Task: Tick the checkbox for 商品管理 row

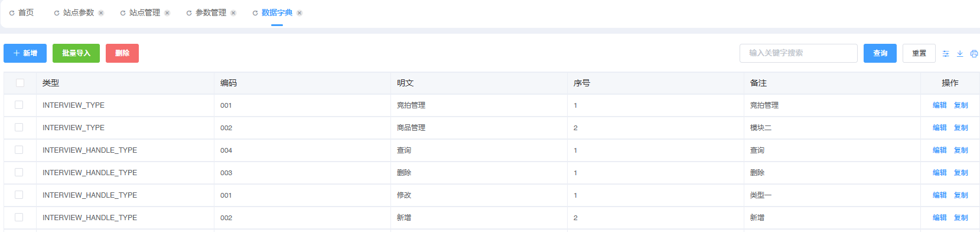Action: pyautogui.click(x=19, y=127)
